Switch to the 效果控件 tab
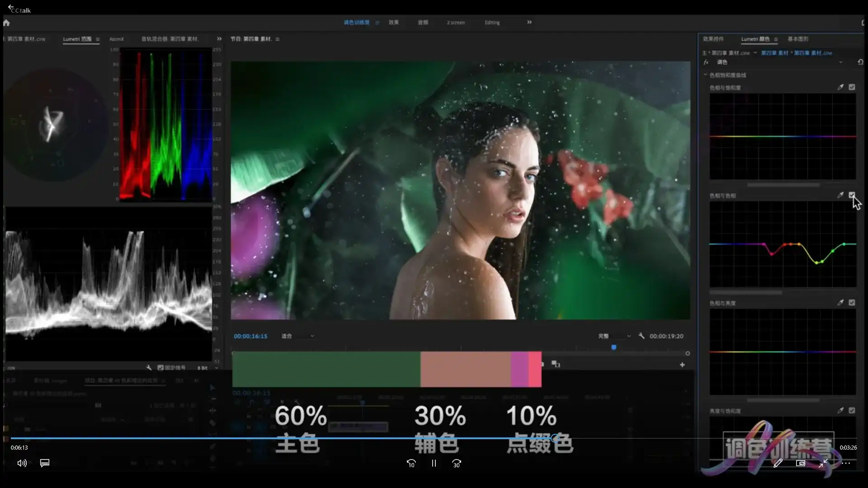Screen dimensions: 868x488 pos(713,39)
